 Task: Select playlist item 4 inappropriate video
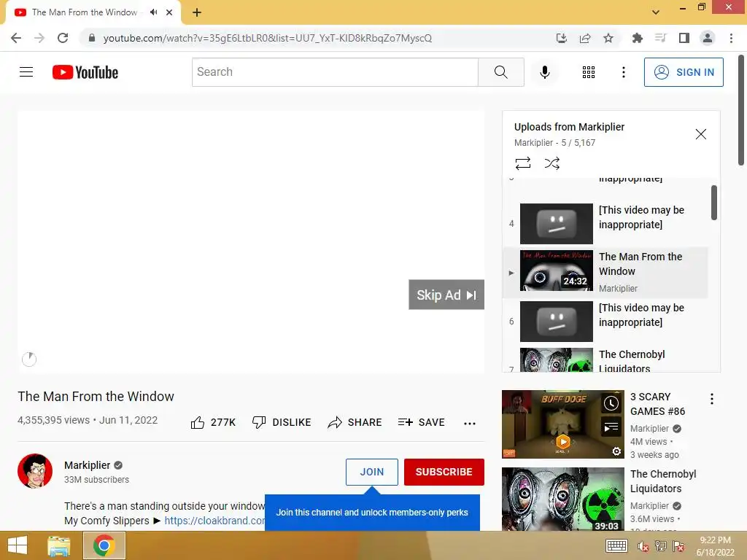click(x=605, y=224)
